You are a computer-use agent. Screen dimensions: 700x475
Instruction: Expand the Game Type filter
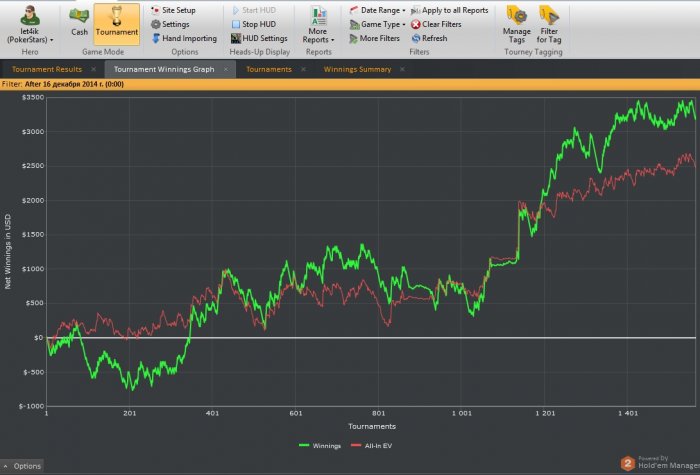pyautogui.click(x=376, y=24)
